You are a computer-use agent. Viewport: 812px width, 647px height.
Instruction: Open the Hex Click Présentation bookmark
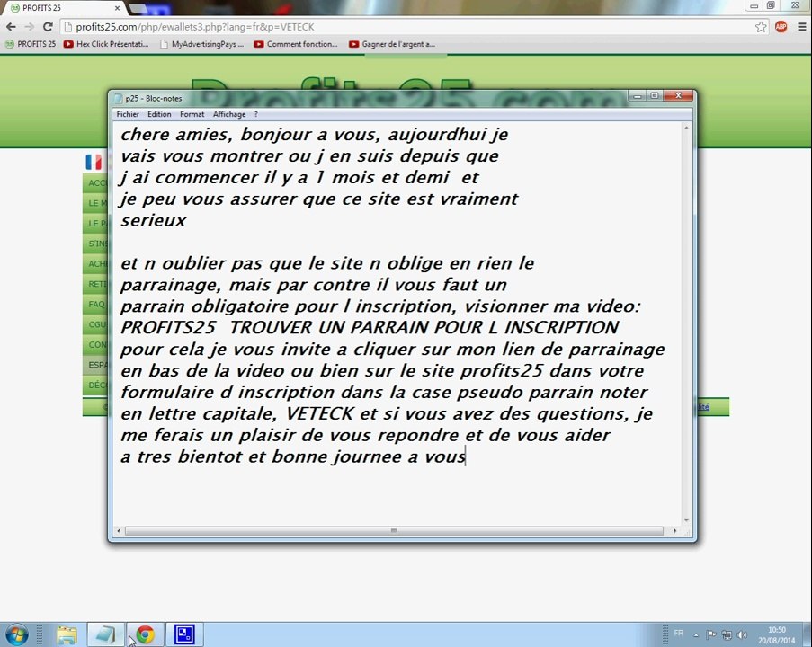pos(106,44)
